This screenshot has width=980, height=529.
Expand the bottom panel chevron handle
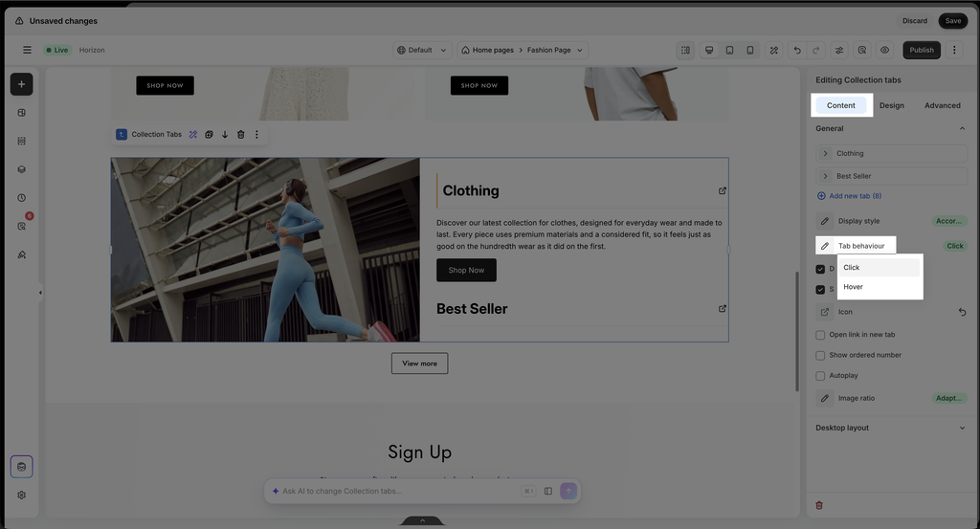click(x=422, y=521)
